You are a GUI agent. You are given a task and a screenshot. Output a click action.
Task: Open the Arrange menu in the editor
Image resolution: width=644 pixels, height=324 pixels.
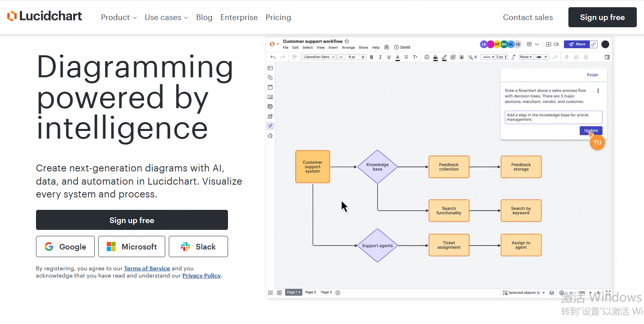point(348,48)
